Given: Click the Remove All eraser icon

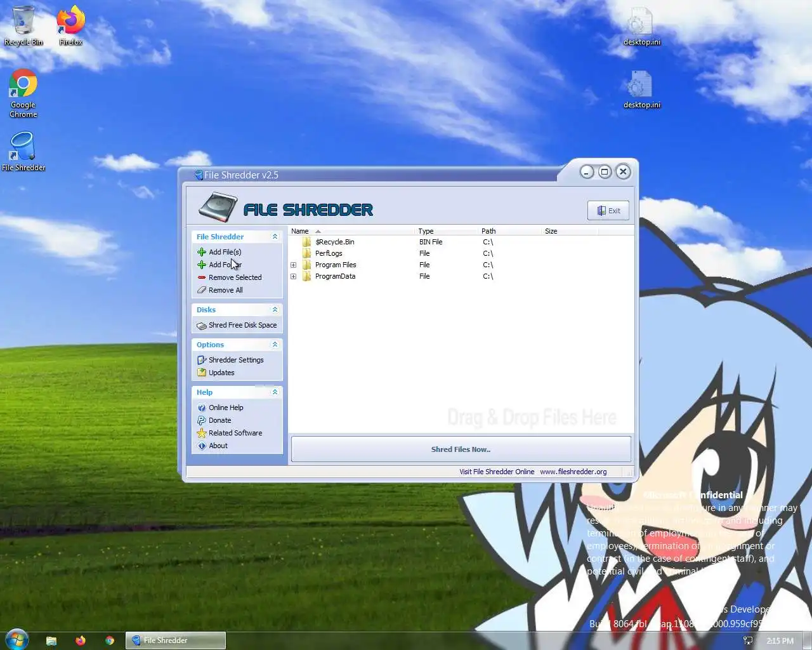Looking at the screenshot, I should point(202,290).
